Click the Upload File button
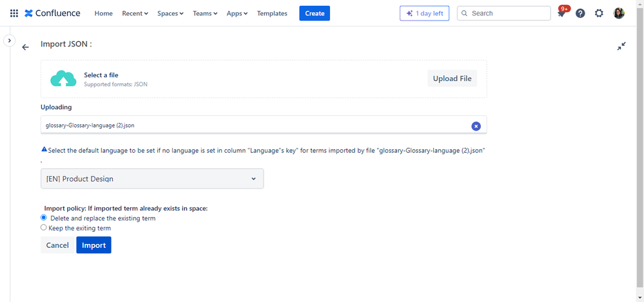 452,79
